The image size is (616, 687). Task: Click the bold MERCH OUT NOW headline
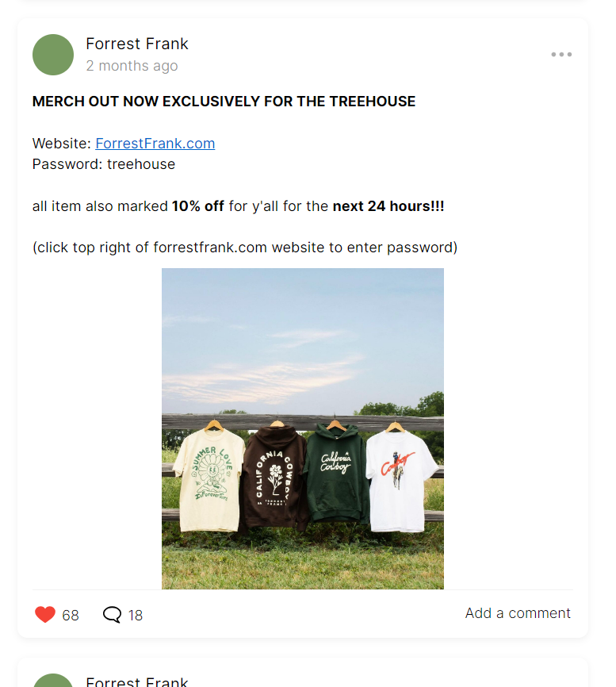pos(224,102)
